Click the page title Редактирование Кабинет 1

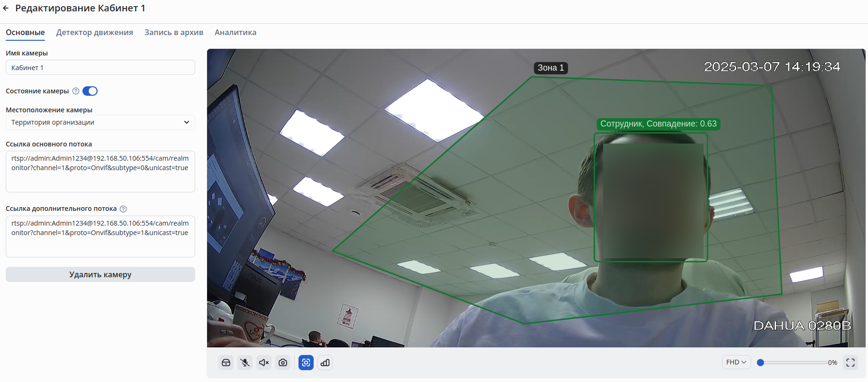[x=80, y=8]
